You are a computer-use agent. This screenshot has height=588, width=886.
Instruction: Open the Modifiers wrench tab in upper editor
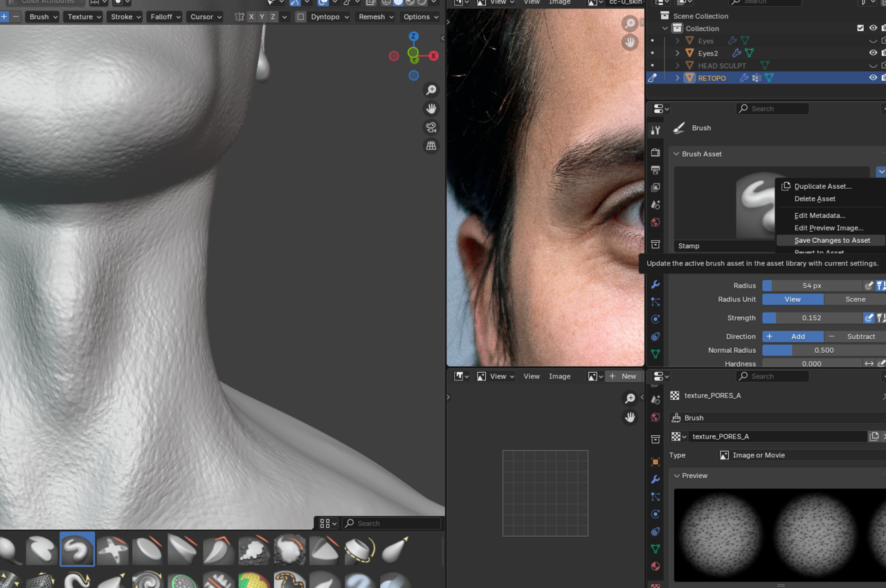coord(656,284)
